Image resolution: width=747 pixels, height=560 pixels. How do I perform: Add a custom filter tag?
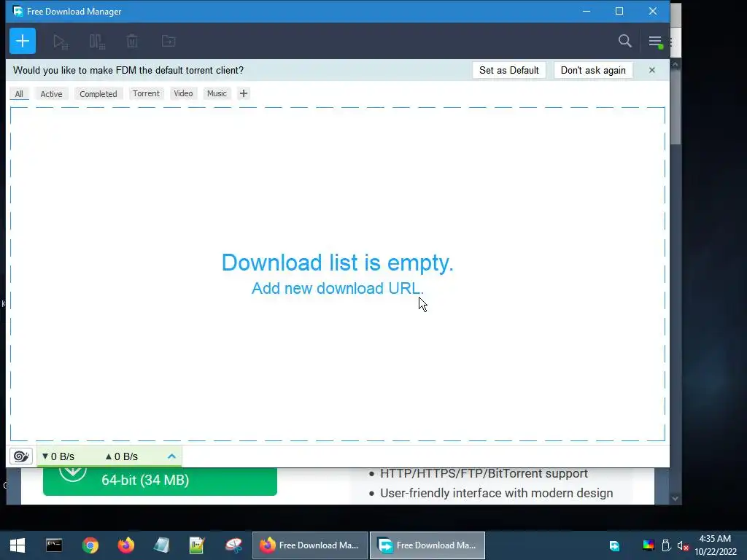[x=244, y=93]
